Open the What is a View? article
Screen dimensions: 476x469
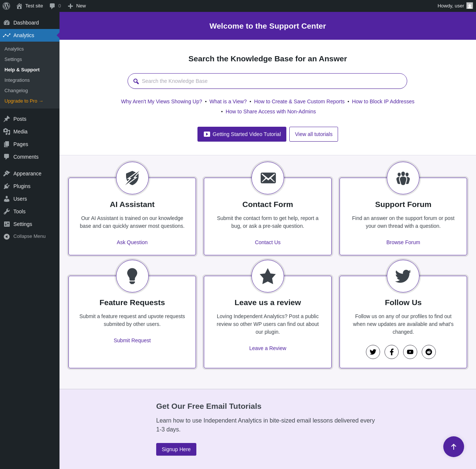tap(228, 101)
